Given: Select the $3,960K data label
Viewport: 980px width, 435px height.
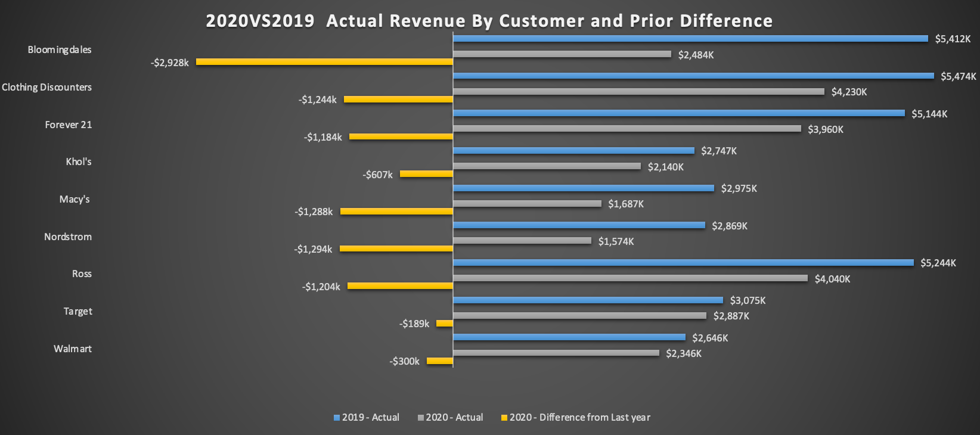Looking at the screenshot, I should (826, 129).
